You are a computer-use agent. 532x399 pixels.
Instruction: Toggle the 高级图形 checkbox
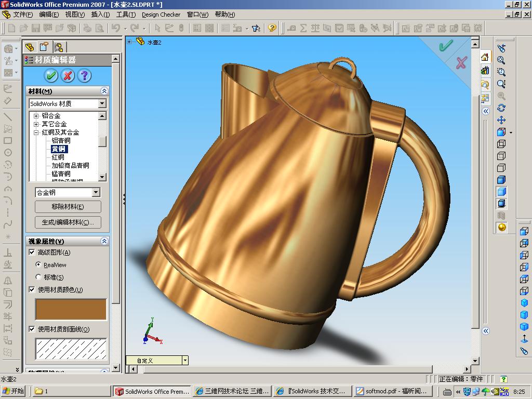pos(32,252)
